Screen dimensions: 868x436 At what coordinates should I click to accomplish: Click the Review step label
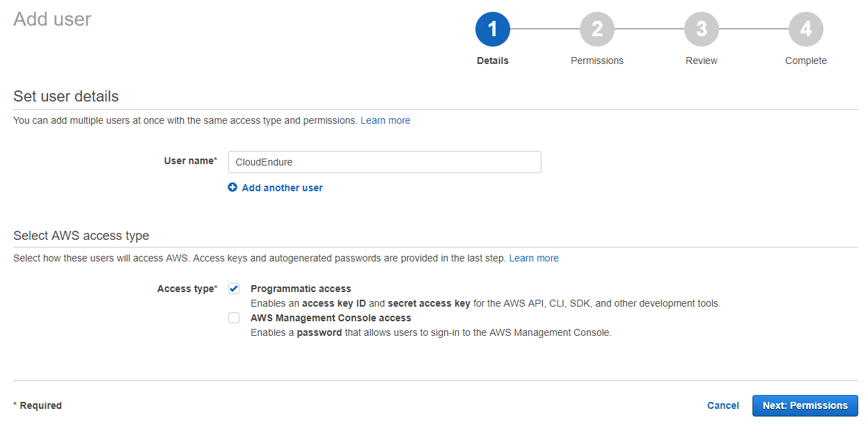(702, 60)
